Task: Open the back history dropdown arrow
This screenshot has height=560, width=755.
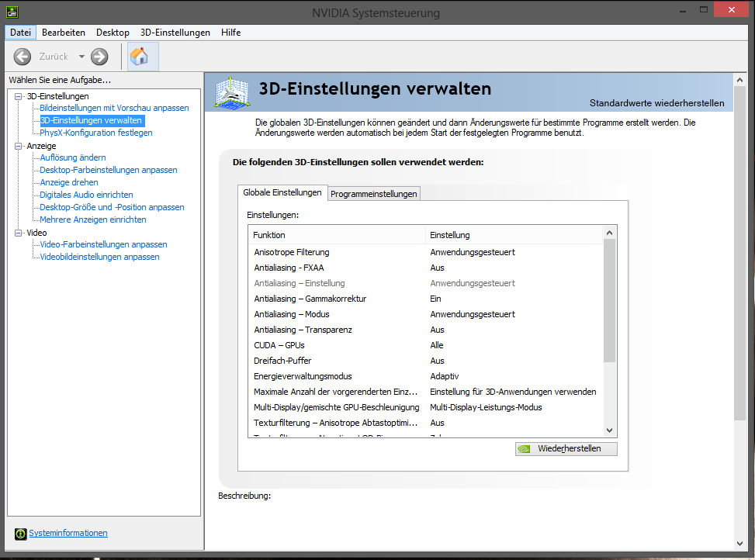Action: coord(81,57)
